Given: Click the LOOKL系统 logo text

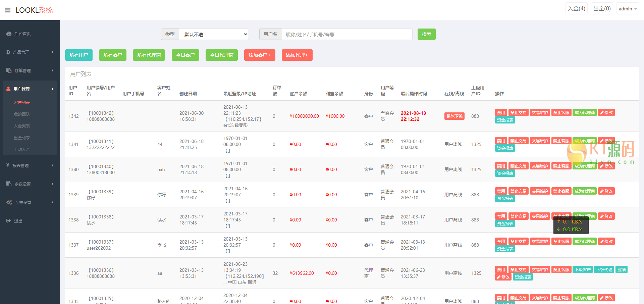Looking at the screenshot, I should coord(34,10).
